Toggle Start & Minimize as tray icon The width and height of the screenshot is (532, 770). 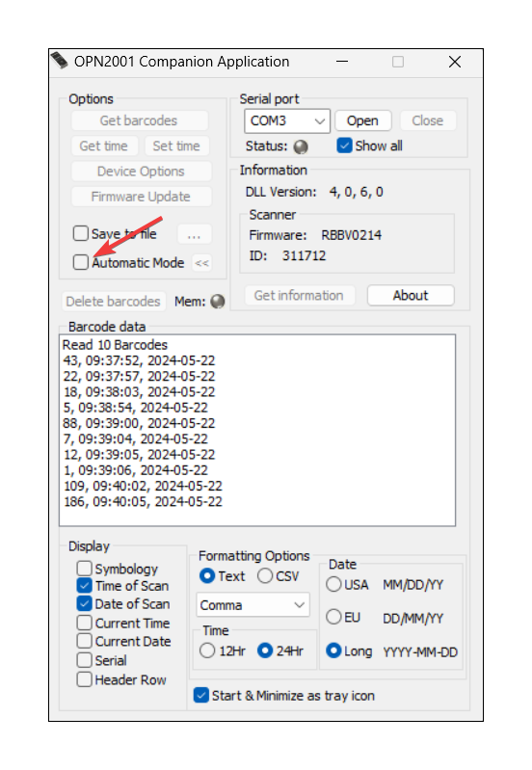[201, 696]
